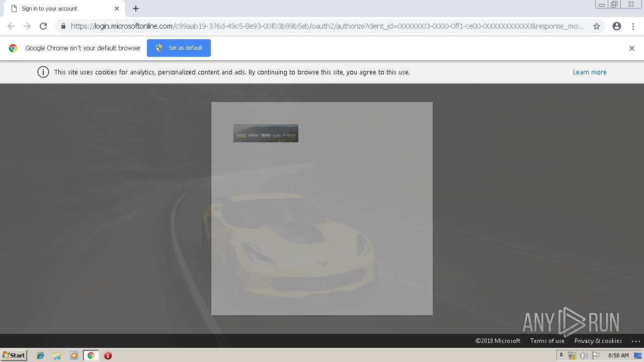Open Windows Explorer folder on taskbar
The height and width of the screenshot is (362, 644).
click(x=57, y=355)
